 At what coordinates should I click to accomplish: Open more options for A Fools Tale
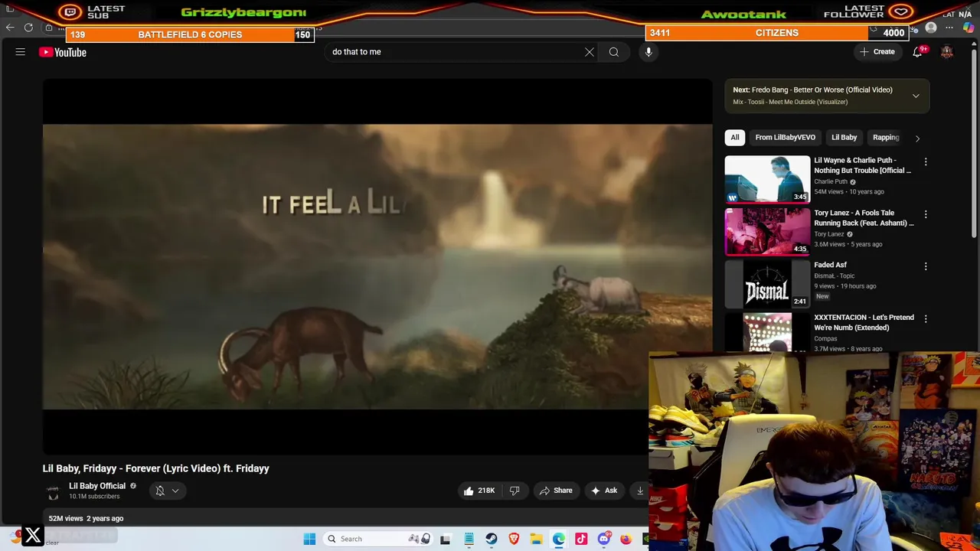pyautogui.click(x=926, y=214)
